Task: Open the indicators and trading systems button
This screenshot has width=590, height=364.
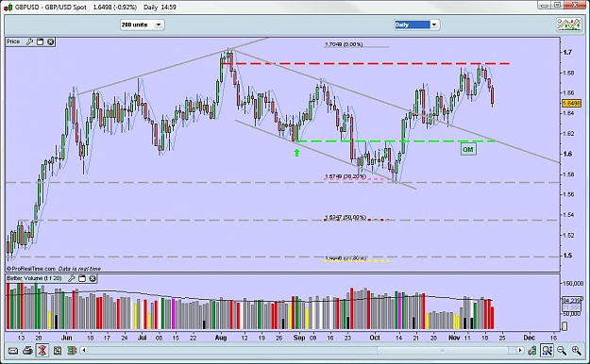Action: coord(569,25)
